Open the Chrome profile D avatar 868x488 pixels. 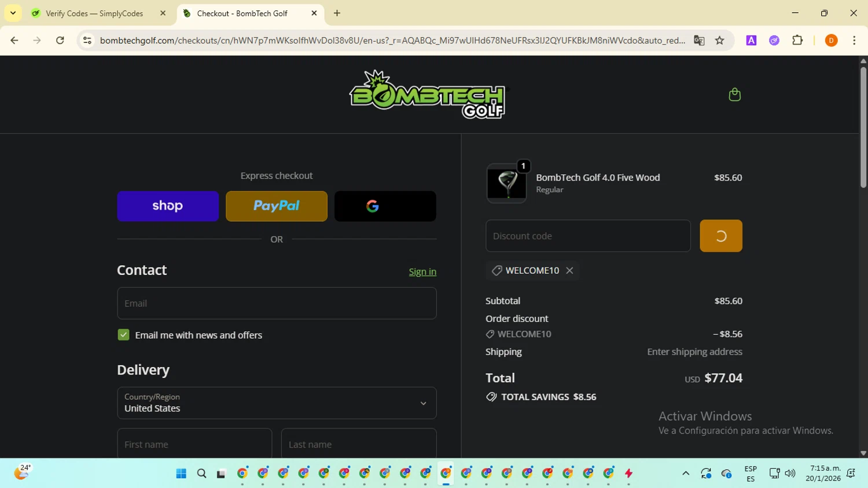pos(831,41)
